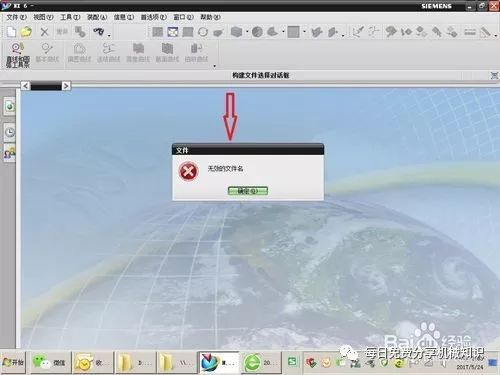Click the 确定 (OK) button in error dialog
Viewport: 500px width, 375px height.
(x=248, y=191)
